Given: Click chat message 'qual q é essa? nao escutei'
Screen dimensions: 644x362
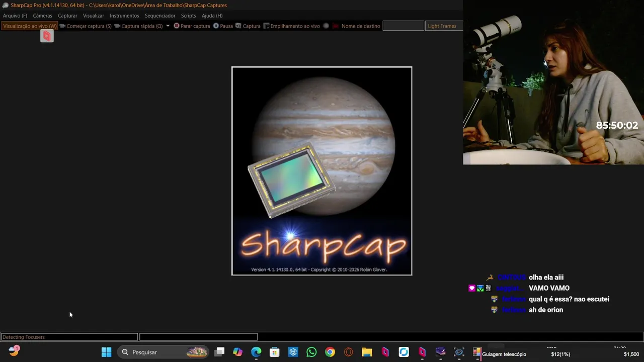Looking at the screenshot, I should pyautogui.click(x=569, y=299).
